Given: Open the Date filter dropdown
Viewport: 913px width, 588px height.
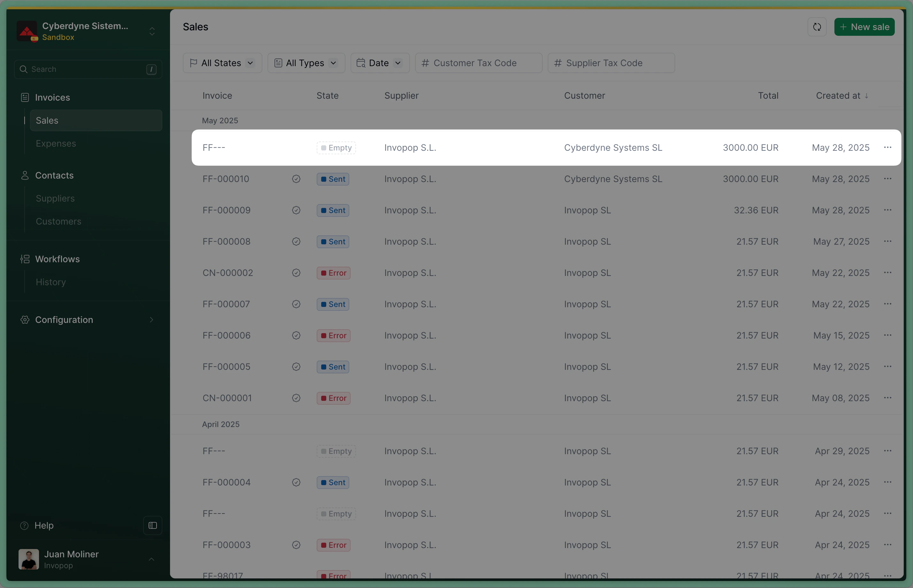Looking at the screenshot, I should click(x=380, y=63).
